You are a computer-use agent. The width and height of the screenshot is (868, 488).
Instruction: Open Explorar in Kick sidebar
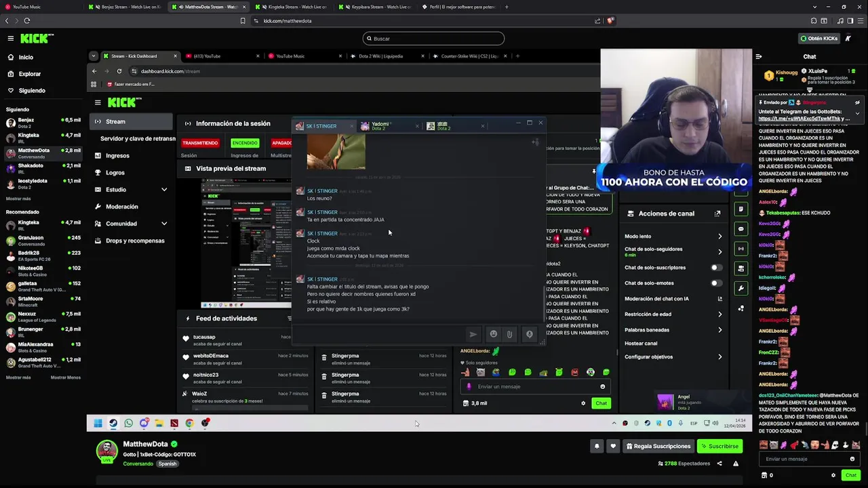tap(30, 74)
